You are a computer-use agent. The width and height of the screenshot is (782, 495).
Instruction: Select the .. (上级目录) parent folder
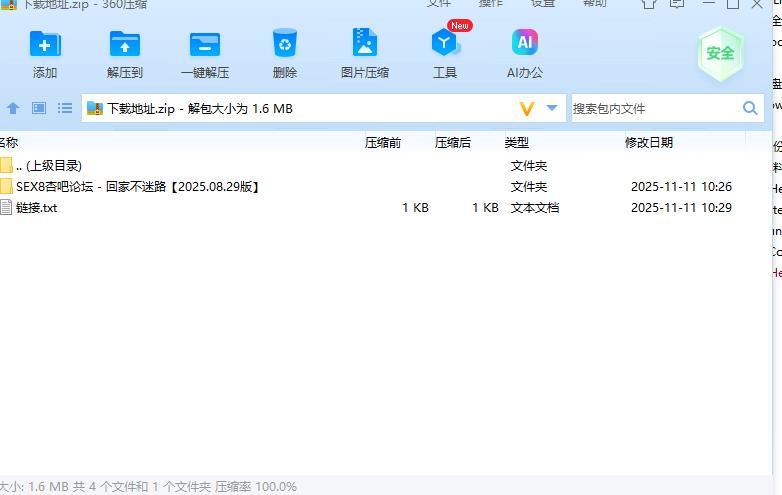[49, 166]
